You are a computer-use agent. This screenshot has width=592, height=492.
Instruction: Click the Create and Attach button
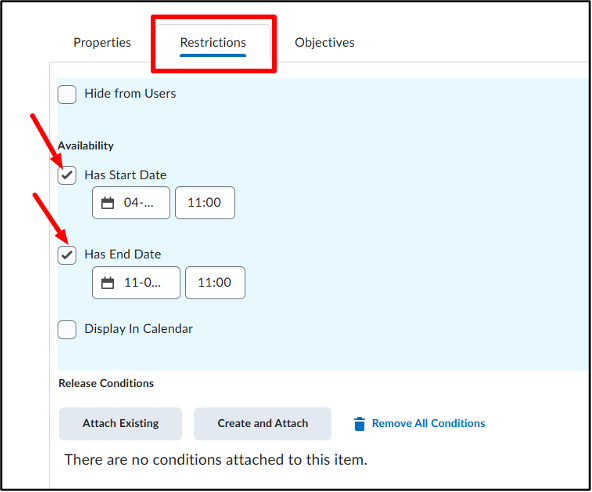coord(263,424)
